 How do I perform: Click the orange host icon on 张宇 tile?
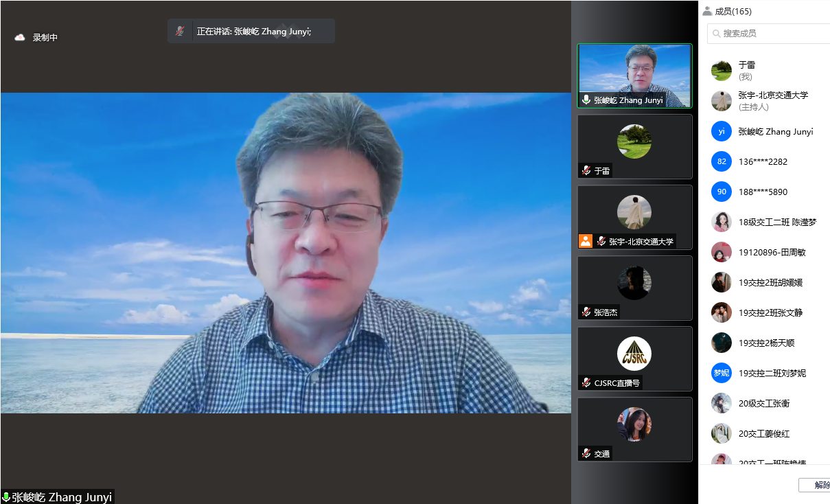click(x=586, y=241)
